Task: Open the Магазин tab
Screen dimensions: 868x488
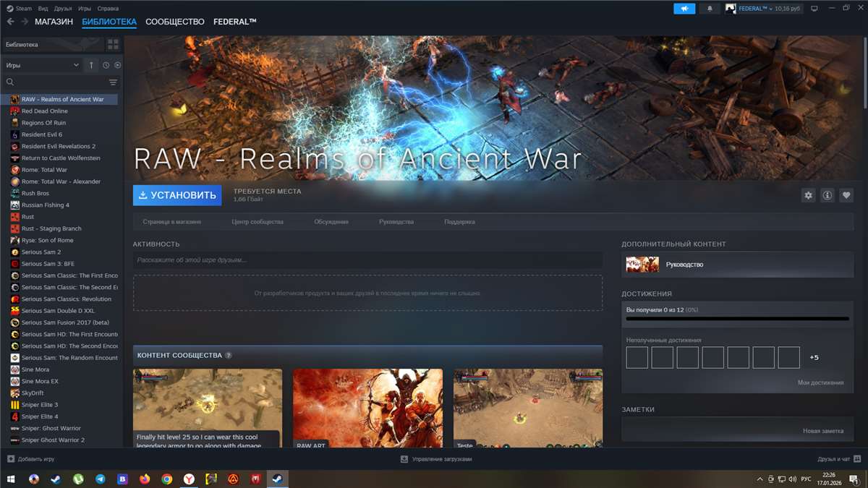Action: (x=54, y=22)
